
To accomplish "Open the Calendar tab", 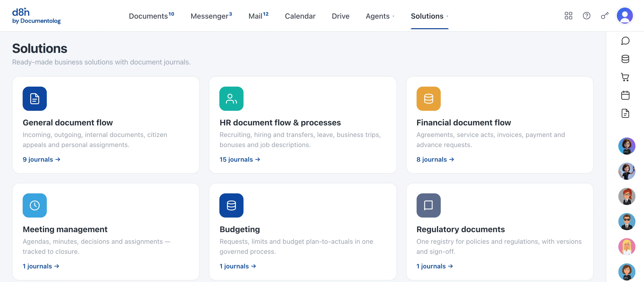I will coord(300,16).
